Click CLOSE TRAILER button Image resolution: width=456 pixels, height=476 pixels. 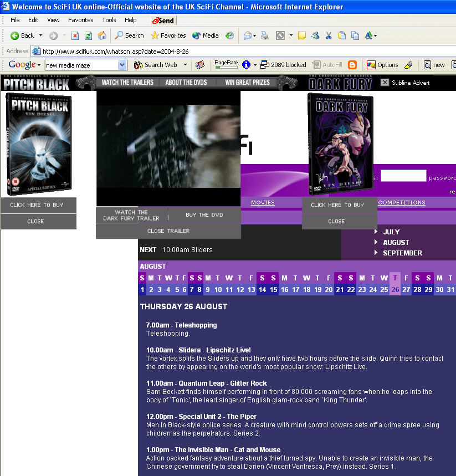(x=168, y=231)
